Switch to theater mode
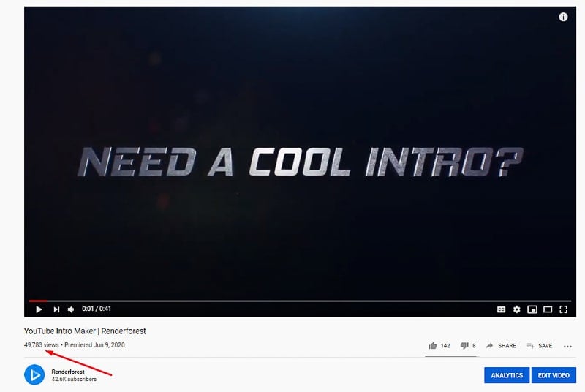Screen dimensions: 585x392 [x=548, y=309]
